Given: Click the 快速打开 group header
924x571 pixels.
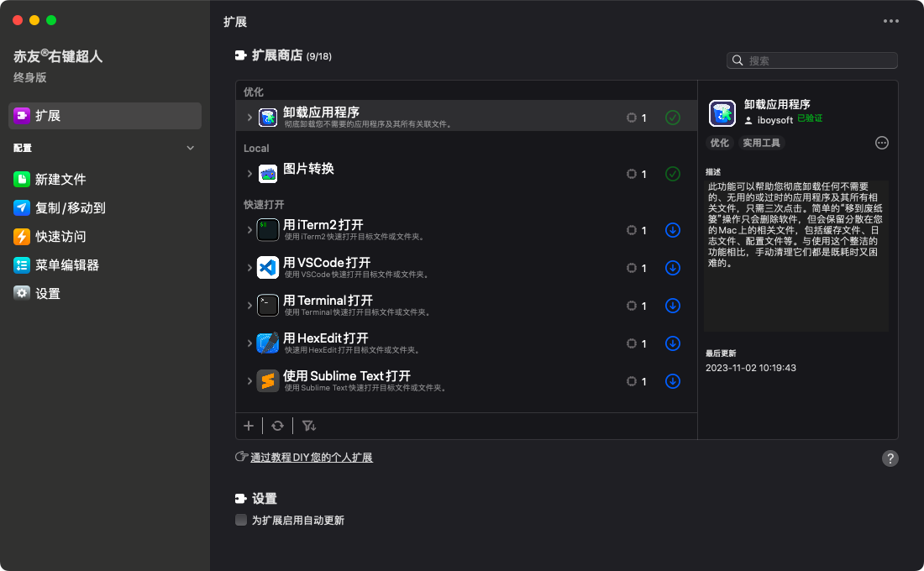Looking at the screenshot, I should pyautogui.click(x=264, y=205).
